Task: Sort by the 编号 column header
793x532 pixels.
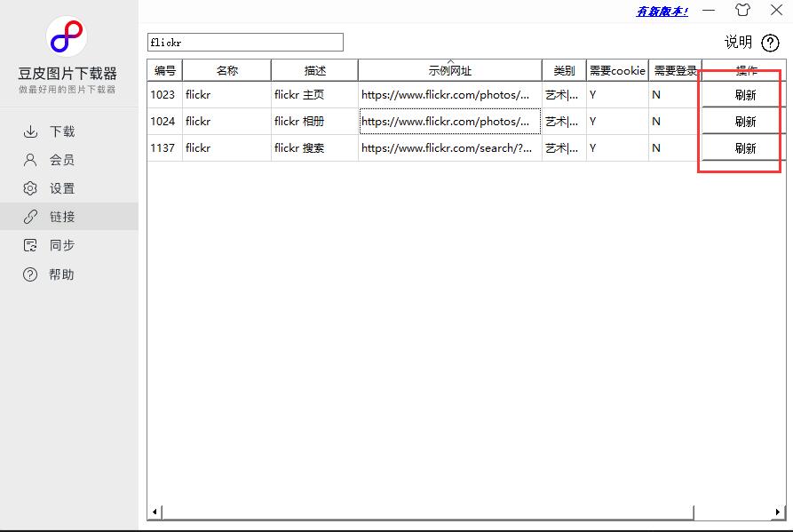Action: pos(165,70)
